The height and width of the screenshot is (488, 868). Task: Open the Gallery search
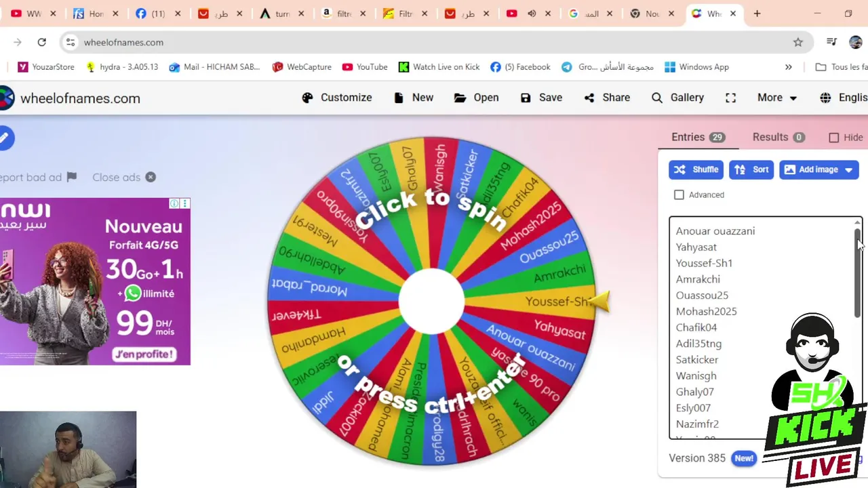[677, 98]
